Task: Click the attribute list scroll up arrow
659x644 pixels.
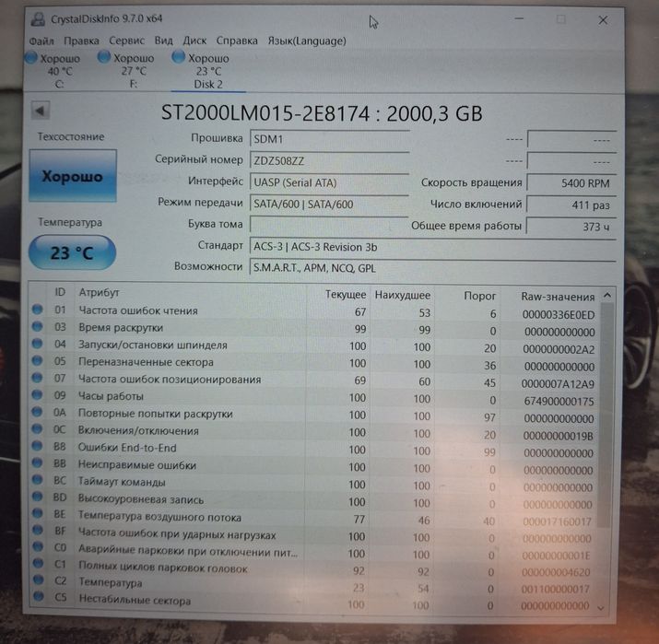Action: 607,296
